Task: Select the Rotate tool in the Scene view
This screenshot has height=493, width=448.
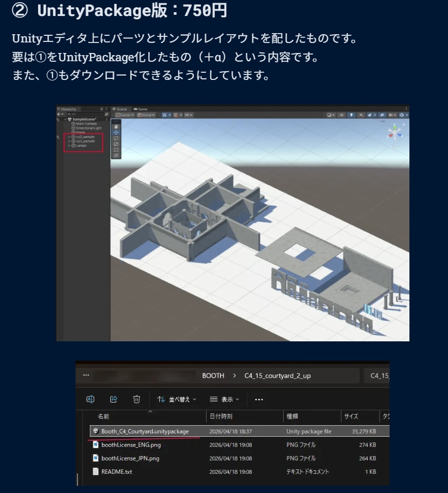Action: point(116,138)
